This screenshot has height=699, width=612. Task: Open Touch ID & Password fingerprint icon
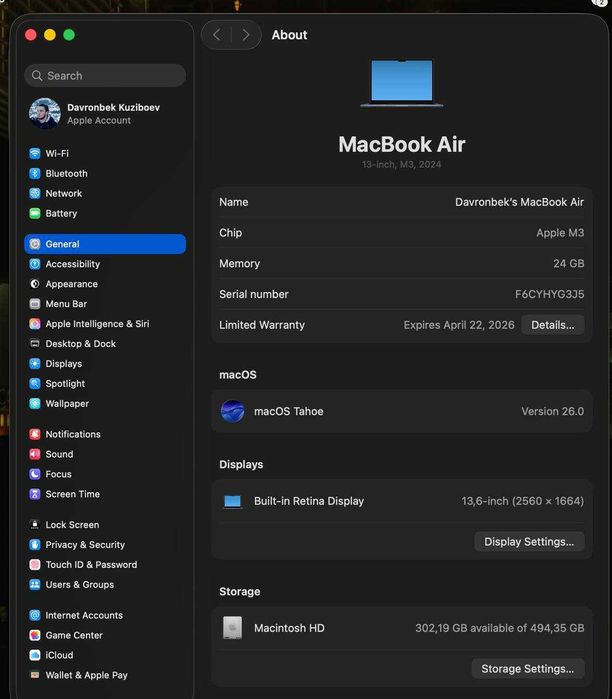coord(35,565)
